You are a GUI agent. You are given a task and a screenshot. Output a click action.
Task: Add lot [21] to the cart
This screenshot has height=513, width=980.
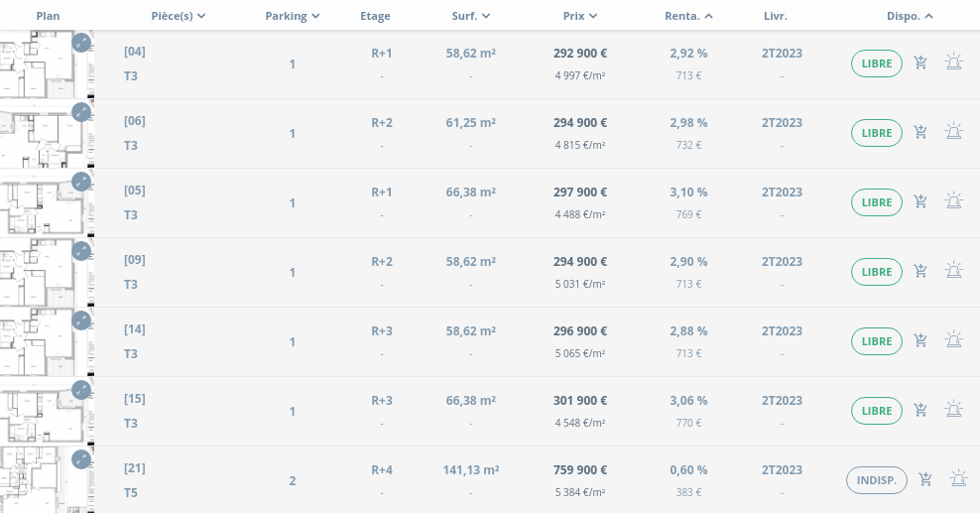pos(925,480)
